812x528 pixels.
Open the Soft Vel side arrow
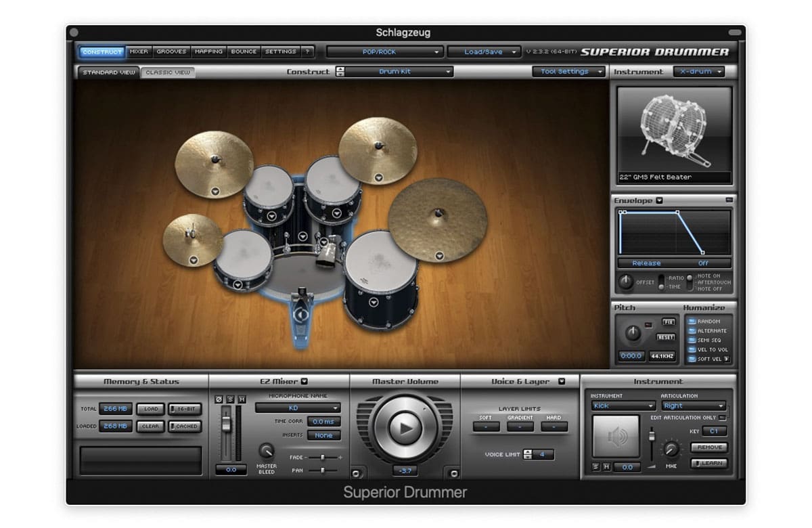(x=727, y=359)
